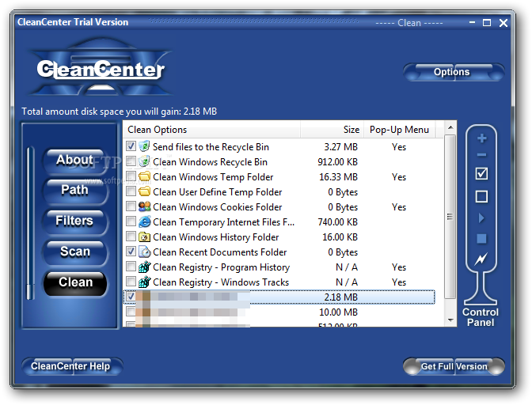Viewport: 532px width, 405px height.
Task: Select the Clean Windows Temp Folder row text
Action: point(213,177)
